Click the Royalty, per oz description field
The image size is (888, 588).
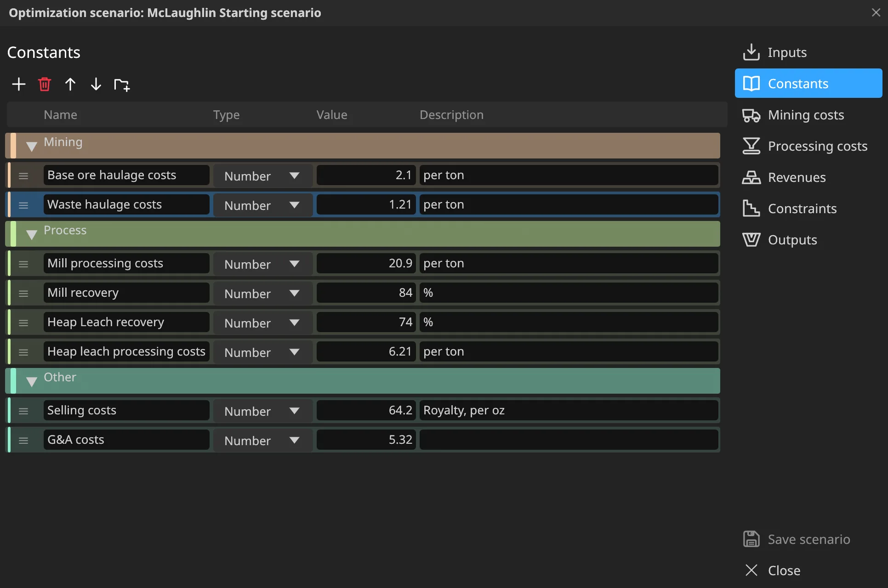tap(569, 410)
